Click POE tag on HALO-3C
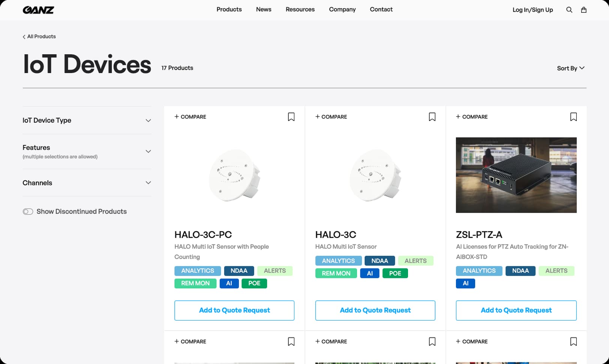Image resolution: width=609 pixels, height=364 pixels. click(x=395, y=273)
